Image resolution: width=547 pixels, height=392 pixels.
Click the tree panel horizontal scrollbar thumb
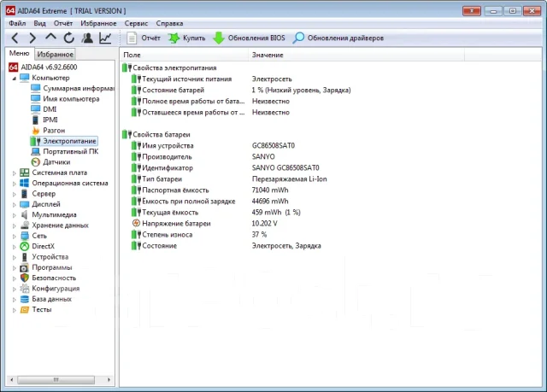click(56, 380)
